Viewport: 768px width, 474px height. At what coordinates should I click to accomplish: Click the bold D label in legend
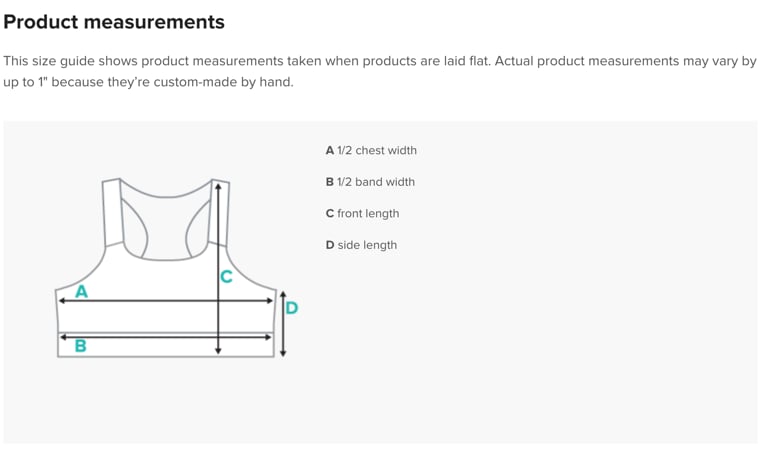tap(330, 245)
